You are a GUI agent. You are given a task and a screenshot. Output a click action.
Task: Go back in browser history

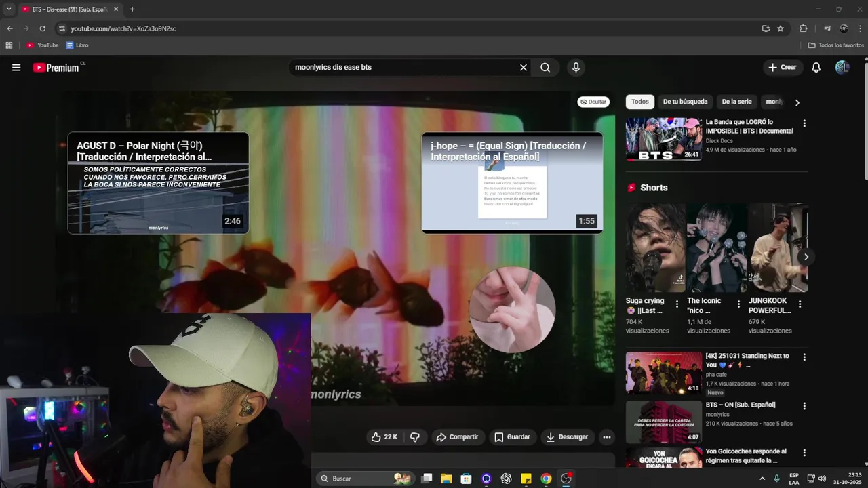point(9,28)
